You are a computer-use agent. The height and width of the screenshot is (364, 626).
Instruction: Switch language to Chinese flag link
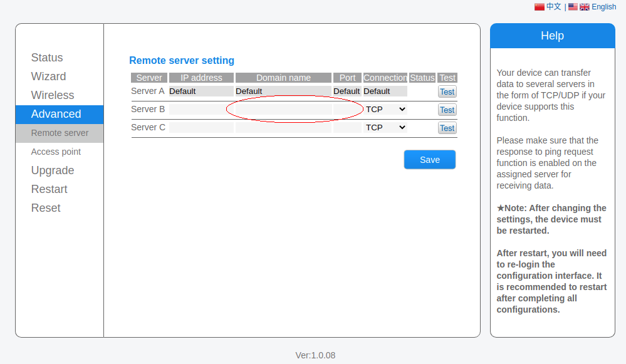point(547,7)
